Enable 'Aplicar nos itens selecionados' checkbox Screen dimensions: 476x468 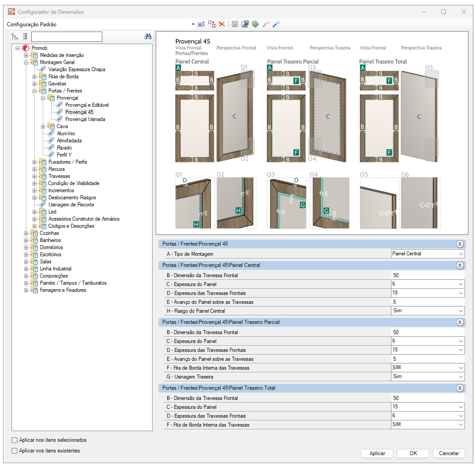pyautogui.click(x=15, y=440)
